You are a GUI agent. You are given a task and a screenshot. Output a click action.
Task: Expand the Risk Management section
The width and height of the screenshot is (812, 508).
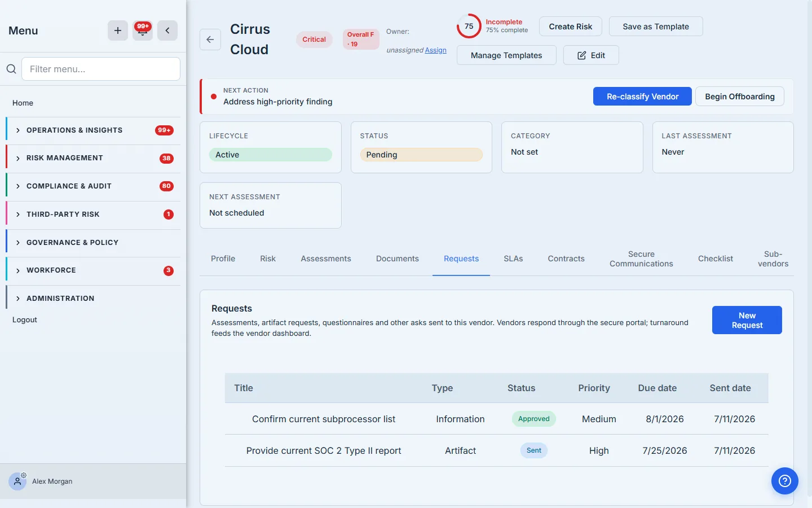93,158
